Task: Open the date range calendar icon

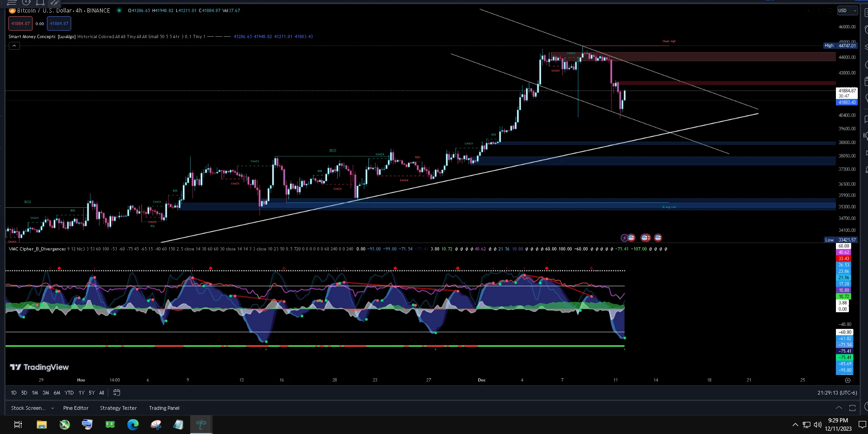Action: pyautogui.click(x=117, y=393)
